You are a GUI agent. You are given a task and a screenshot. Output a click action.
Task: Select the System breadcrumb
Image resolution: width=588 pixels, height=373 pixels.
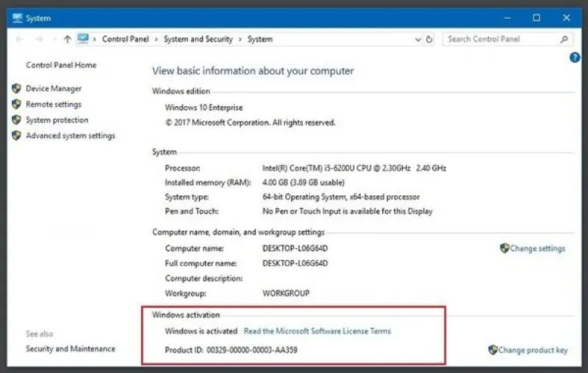coord(260,39)
